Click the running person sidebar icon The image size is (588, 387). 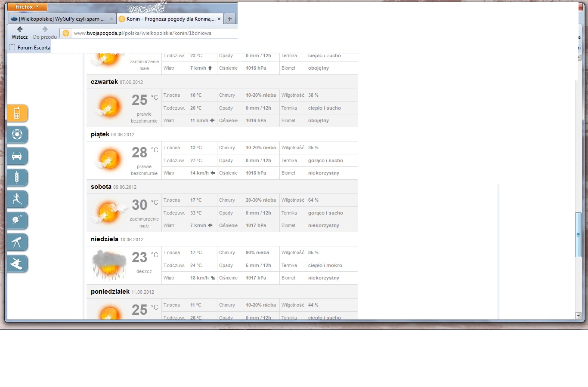click(17, 199)
